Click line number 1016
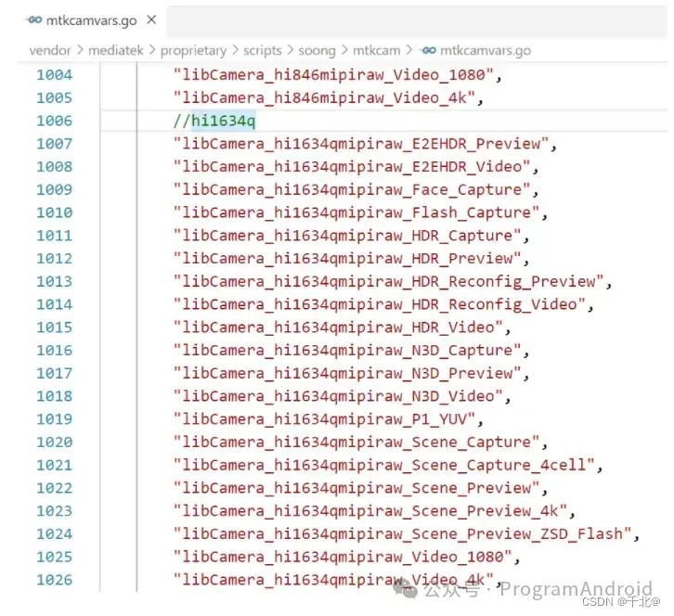Image resolution: width=674 pixels, height=616 pixels. point(54,351)
